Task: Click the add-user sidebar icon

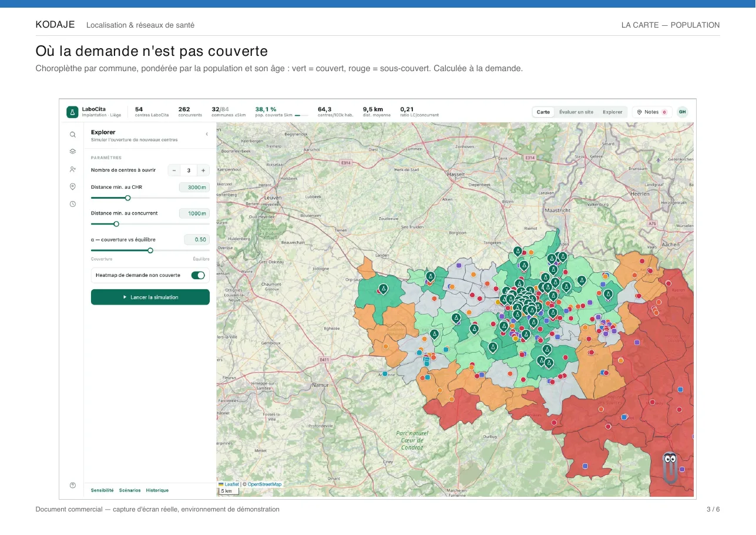Action: 73,169
